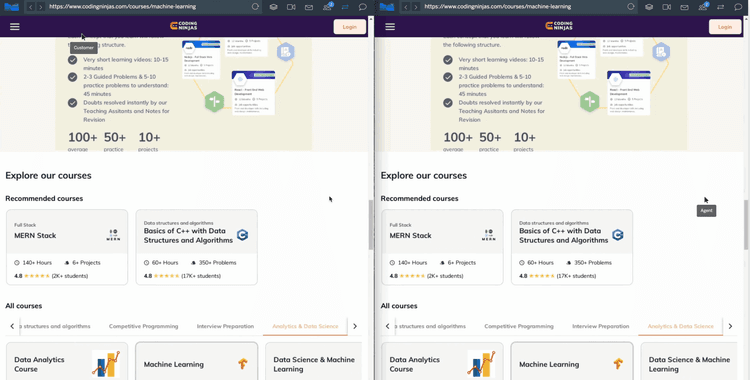Click layers stack icon in left window toolbar
The width and height of the screenshot is (750, 380).
[x=273, y=7]
